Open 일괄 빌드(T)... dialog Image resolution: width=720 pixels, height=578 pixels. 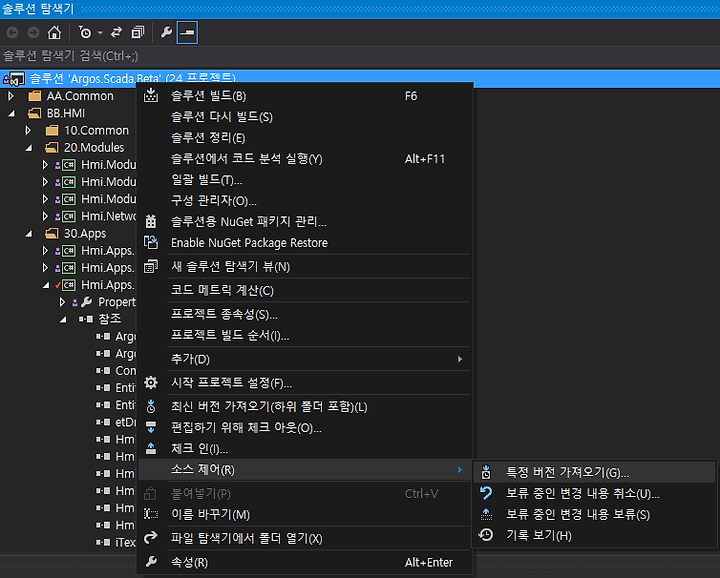pyautogui.click(x=306, y=180)
